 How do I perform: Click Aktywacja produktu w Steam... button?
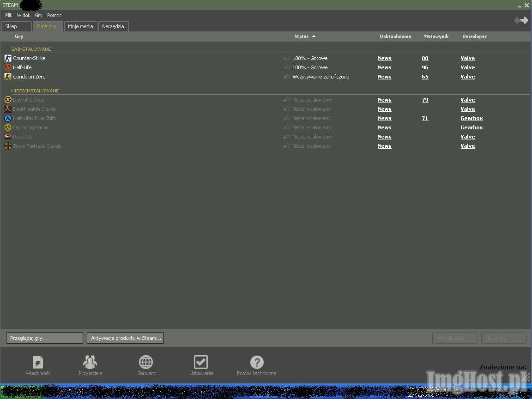tap(125, 338)
